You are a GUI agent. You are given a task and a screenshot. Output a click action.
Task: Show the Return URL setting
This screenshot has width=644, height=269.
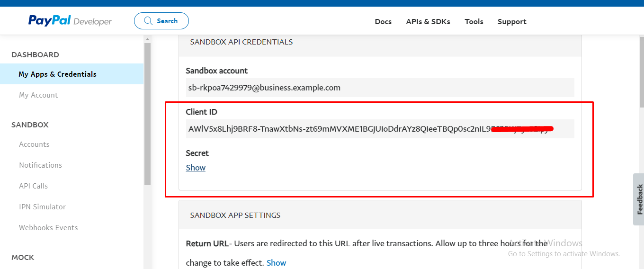point(276,262)
